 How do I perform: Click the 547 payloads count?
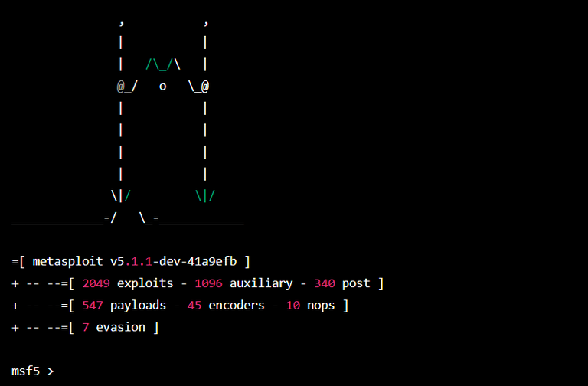[x=93, y=306]
